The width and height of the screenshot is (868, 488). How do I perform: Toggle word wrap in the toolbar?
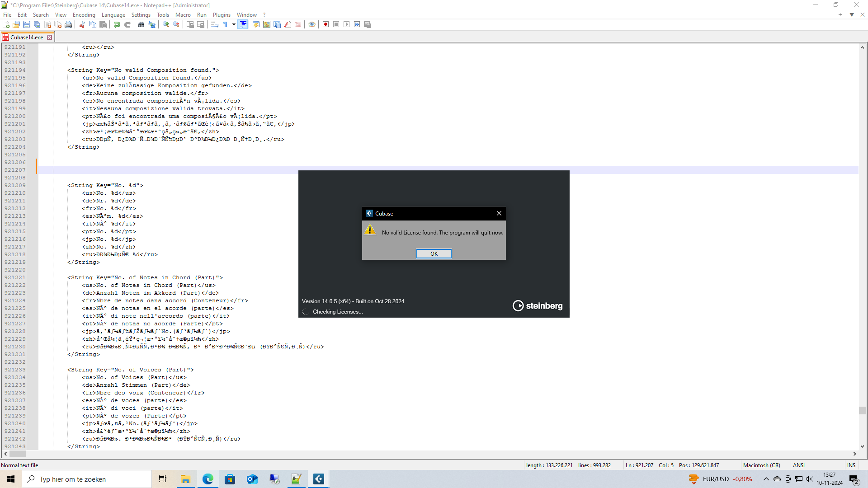(x=215, y=24)
